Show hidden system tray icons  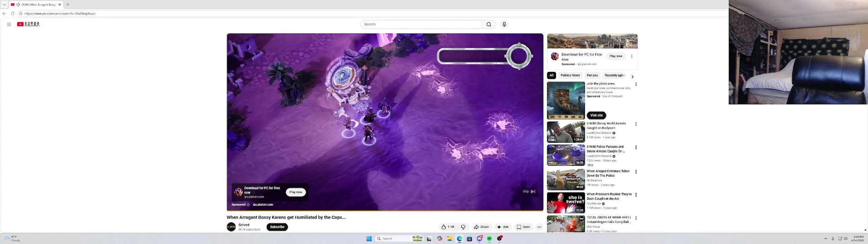(x=826, y=239)
